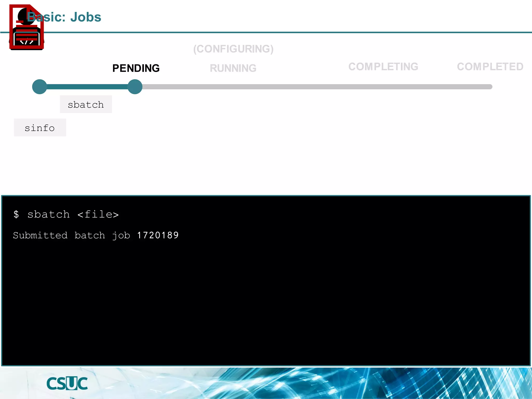Click the (CONFIGURING) state label
532x399 pixels.
point(233,49)
